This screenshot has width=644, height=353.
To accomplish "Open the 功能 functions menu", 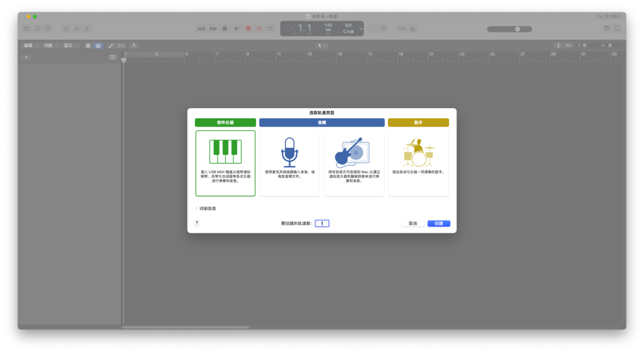I will 51,45.
